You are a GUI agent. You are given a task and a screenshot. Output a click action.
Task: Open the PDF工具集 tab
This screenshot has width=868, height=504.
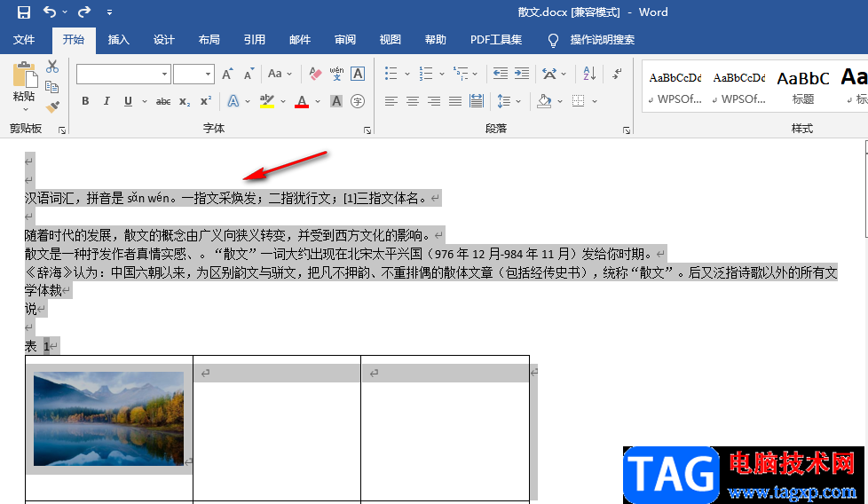pos(496,40)
